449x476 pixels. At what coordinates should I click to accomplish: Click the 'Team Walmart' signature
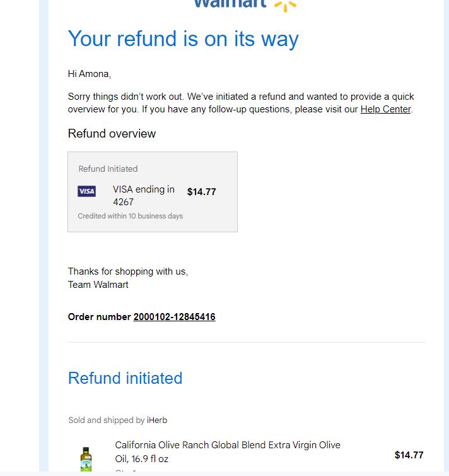pyautogui.click(x=98, y=285)
